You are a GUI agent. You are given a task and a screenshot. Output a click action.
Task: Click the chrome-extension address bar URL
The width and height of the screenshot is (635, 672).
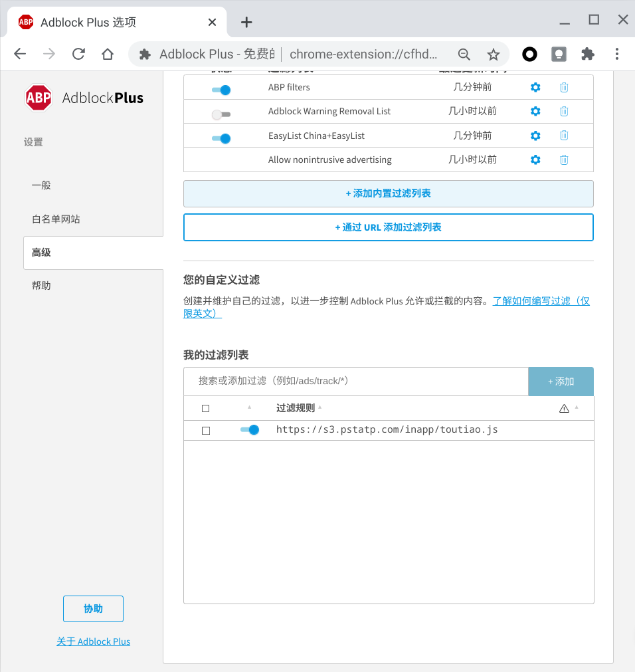click(x=363, y=55)
